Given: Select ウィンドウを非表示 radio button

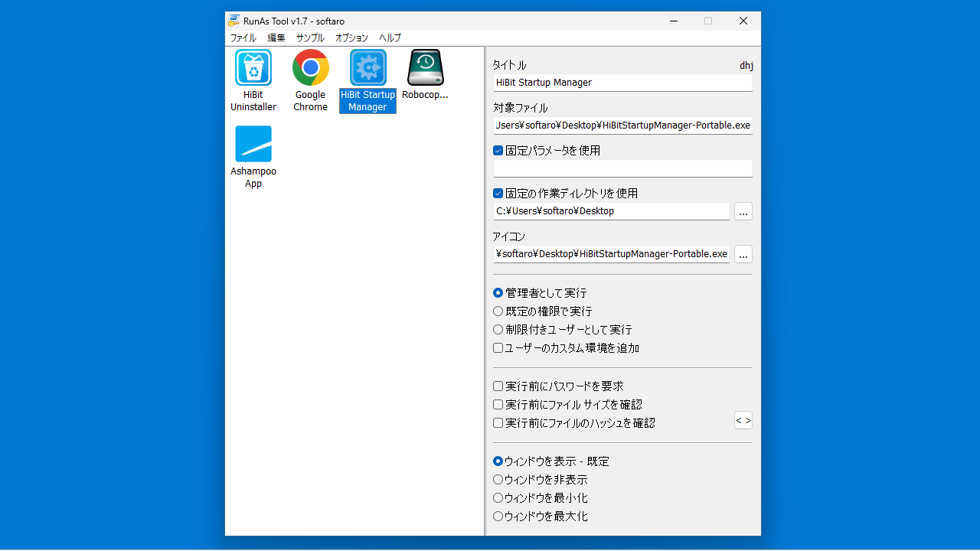Looking at the screenshot, I should 498,480.
